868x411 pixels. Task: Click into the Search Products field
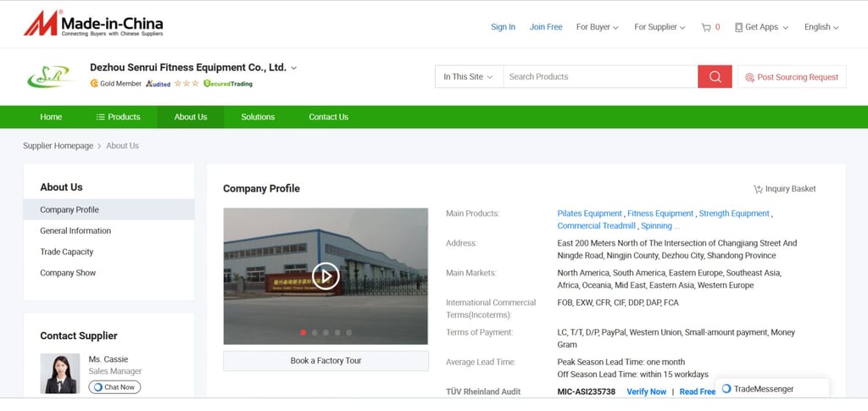[599, 77]
